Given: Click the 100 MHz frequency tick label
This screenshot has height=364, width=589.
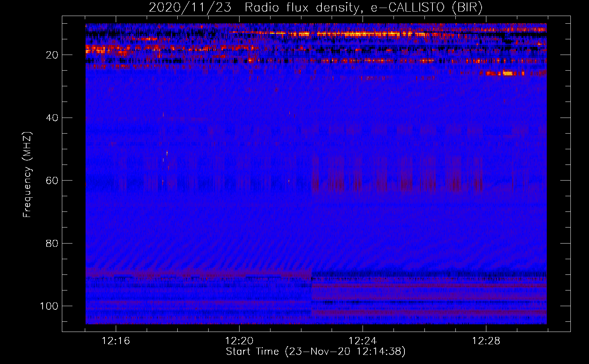Looking at the screenshot, I should pos(49,306).
